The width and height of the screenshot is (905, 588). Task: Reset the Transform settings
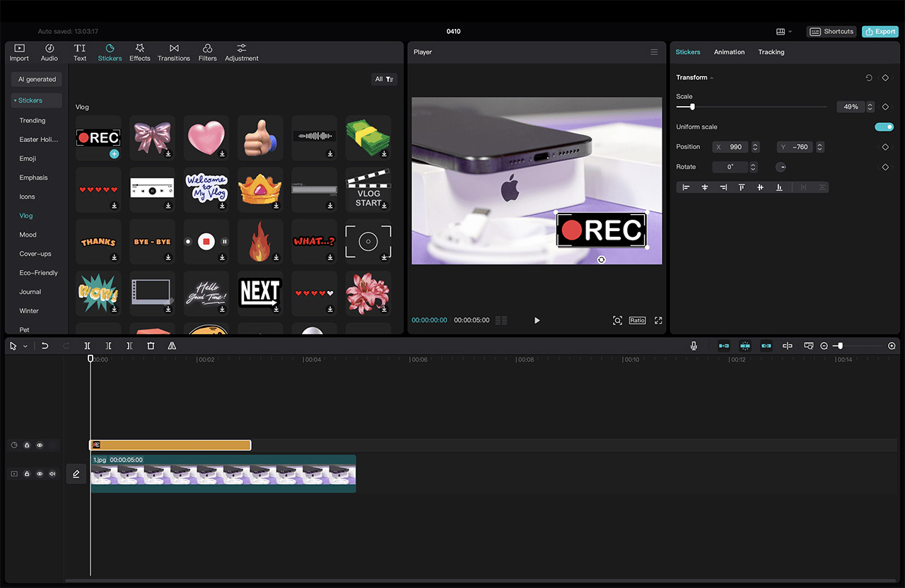[869, 78]
